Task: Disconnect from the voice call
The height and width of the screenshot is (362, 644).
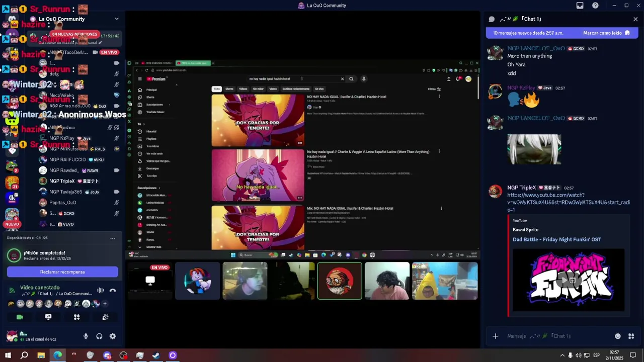Action: (113, 290)
